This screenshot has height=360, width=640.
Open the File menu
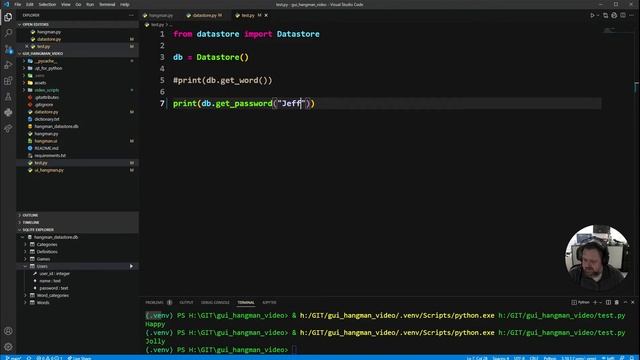point(18,4)
